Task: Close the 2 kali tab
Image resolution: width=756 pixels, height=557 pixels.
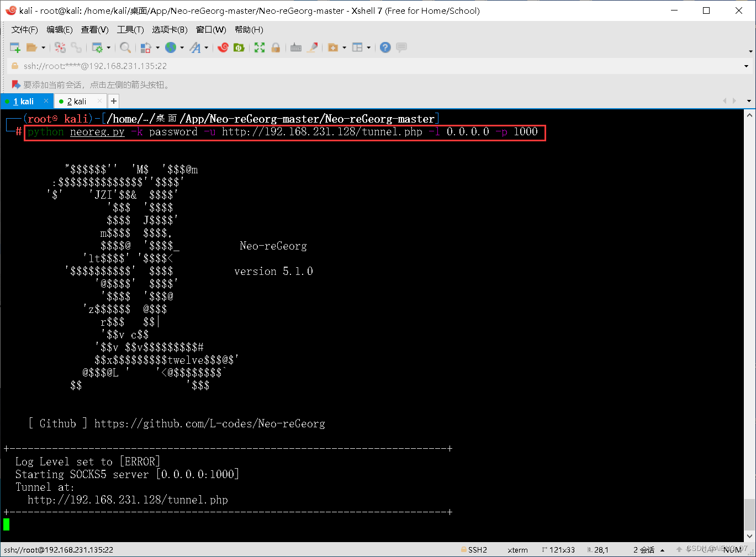Action: (x=100, y=101)
